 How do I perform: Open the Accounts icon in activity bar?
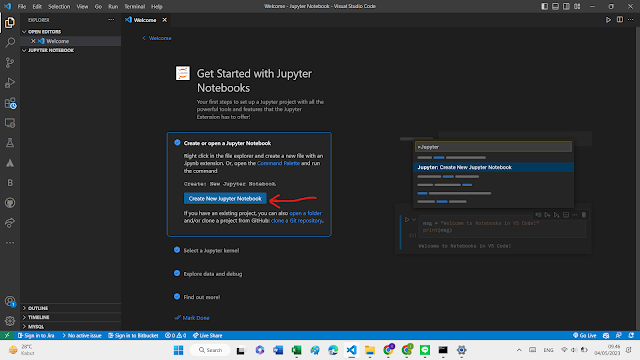[x=10, y=302]
